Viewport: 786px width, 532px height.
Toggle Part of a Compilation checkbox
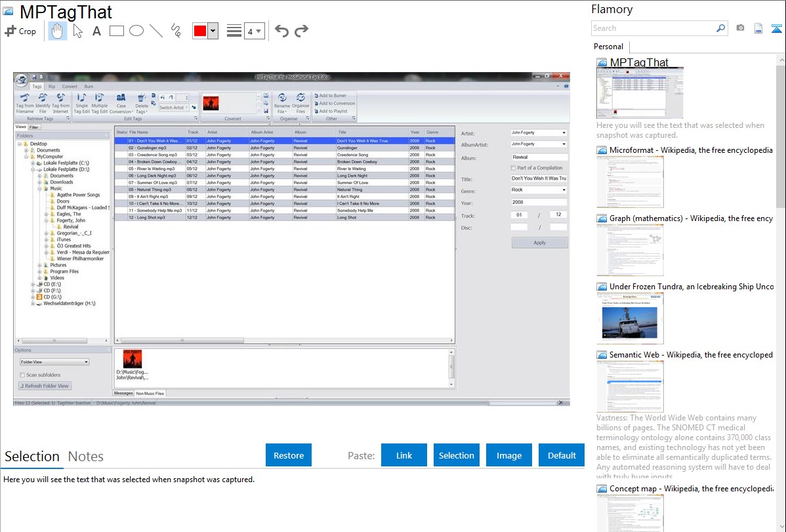[513, 168]
